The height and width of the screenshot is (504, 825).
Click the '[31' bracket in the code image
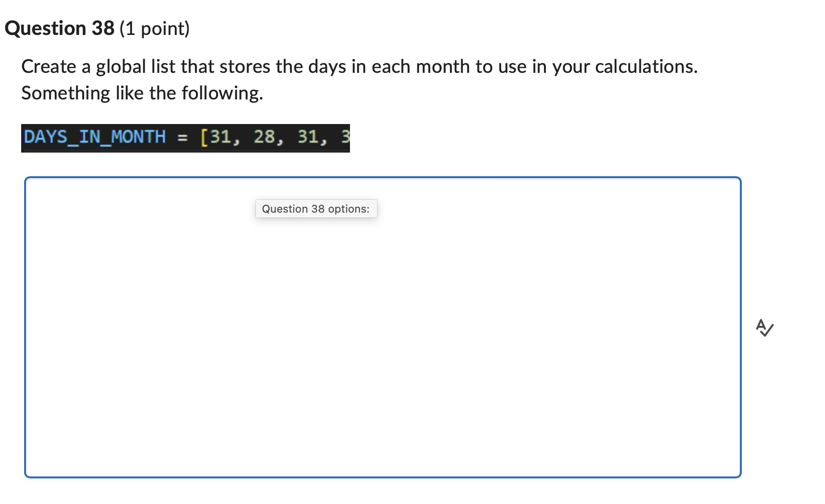pyautogui.click(x=217, y=138)
